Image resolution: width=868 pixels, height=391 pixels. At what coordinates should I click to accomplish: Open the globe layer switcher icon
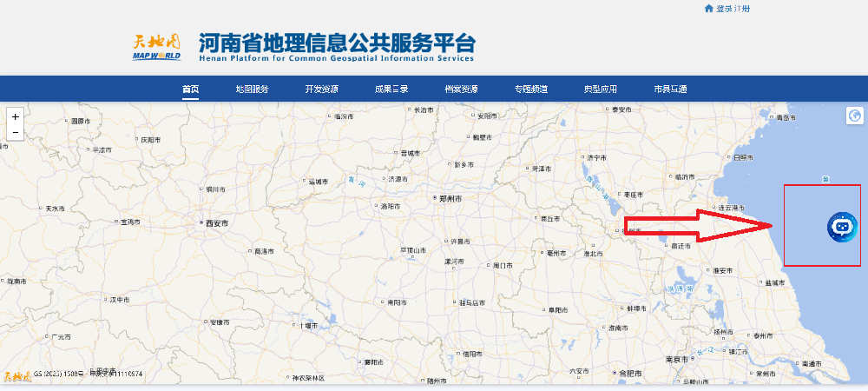click(x=855, y=116)
